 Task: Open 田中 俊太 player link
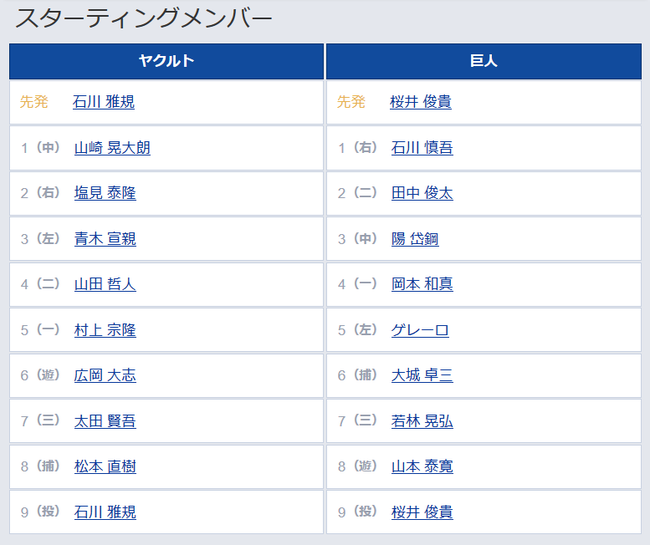422,193
